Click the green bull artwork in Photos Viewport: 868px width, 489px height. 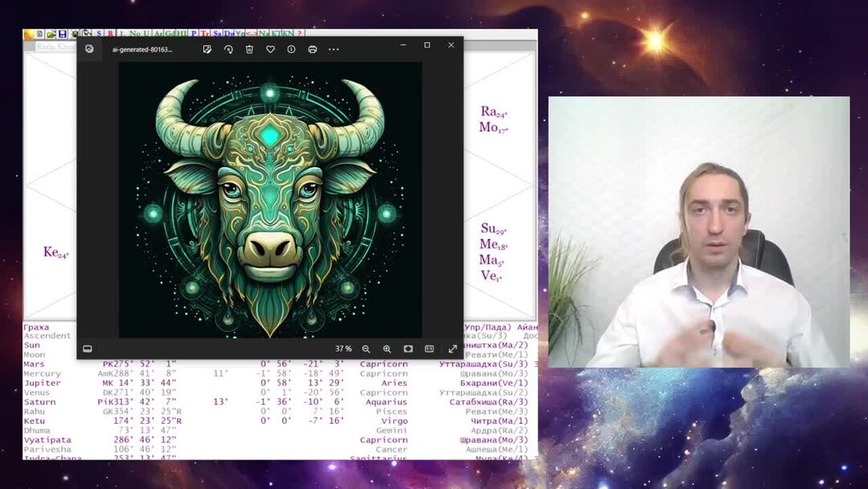(270, 199)
